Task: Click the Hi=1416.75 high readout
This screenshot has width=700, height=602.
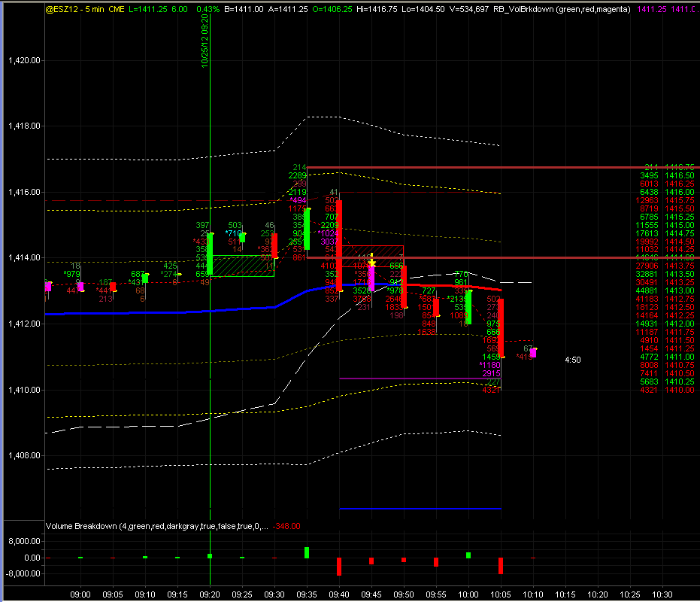Action: point(377,9)
